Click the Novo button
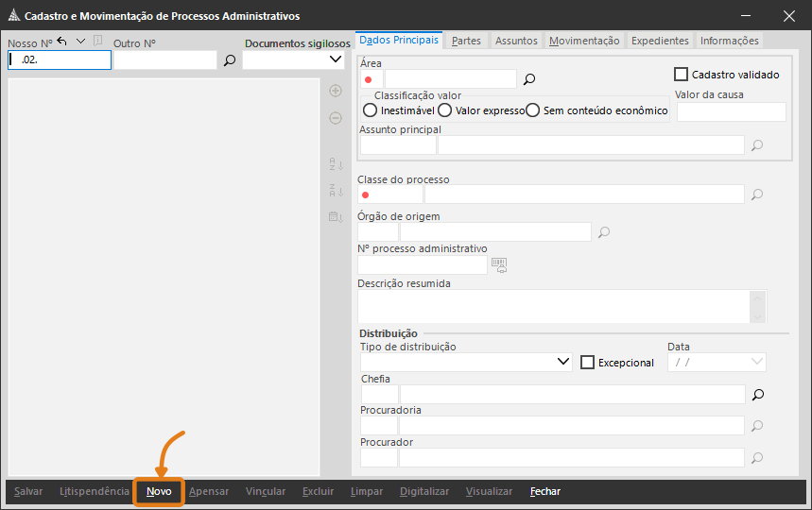This screenshot has height=510, width=812. [x=159, y=491]
